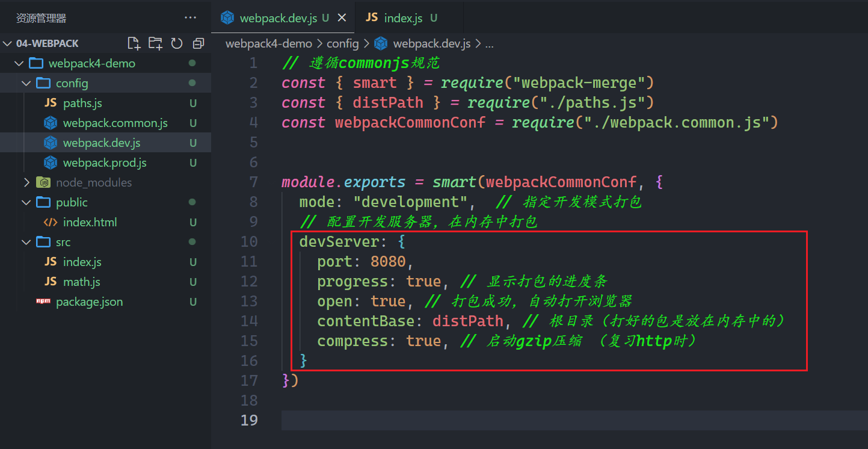Click the config folder icon in tree

[x=43, y=83]
